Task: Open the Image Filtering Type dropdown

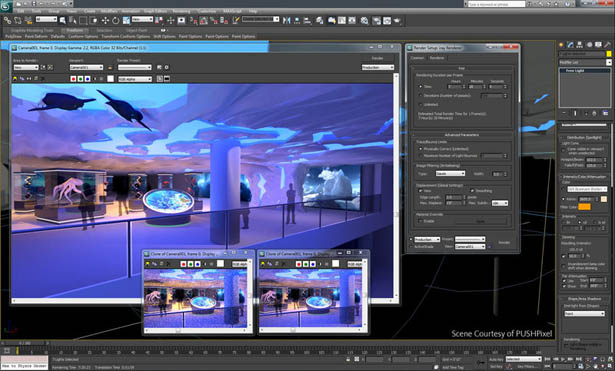Action: point(450,173)
